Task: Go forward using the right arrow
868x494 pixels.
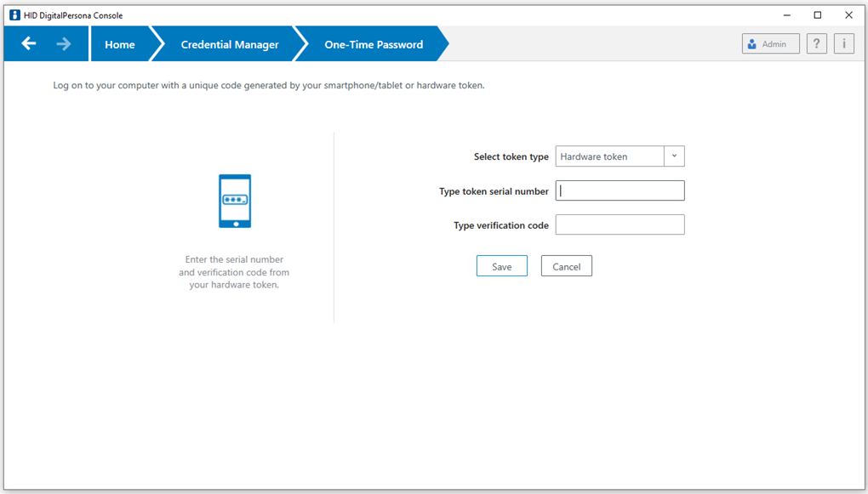Action: click(64, 44)
